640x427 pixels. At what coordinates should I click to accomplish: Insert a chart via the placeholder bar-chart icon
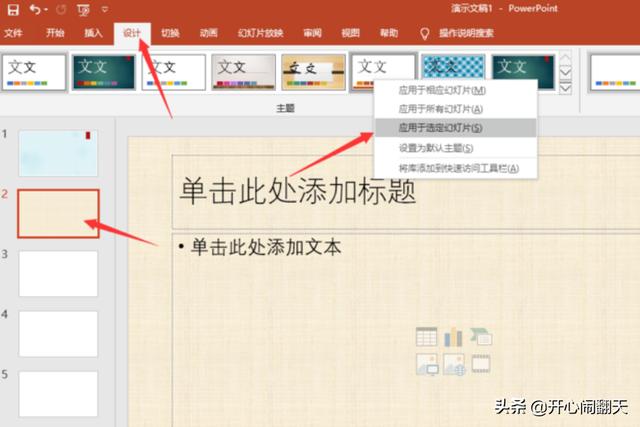coord(454,338)
